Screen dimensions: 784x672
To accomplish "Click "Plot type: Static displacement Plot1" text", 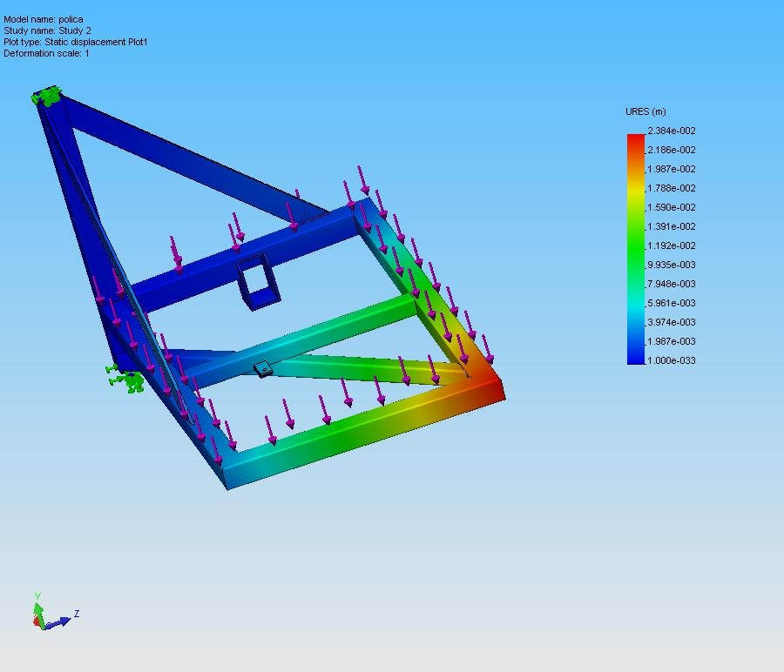I will click(x=76, y=42).
